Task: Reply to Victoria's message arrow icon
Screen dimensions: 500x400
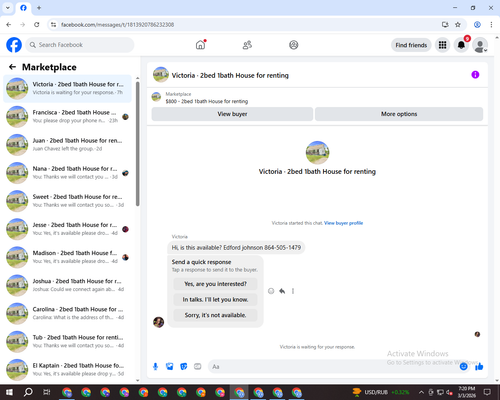Action: click(282, 291)
